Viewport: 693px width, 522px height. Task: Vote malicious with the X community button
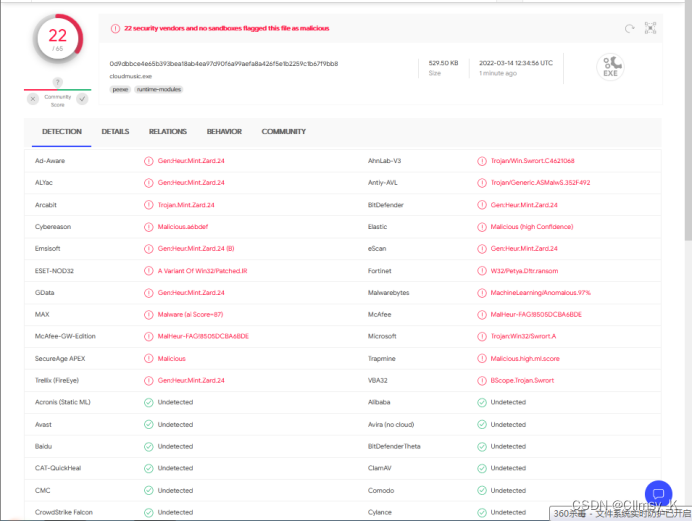point(33,99)
